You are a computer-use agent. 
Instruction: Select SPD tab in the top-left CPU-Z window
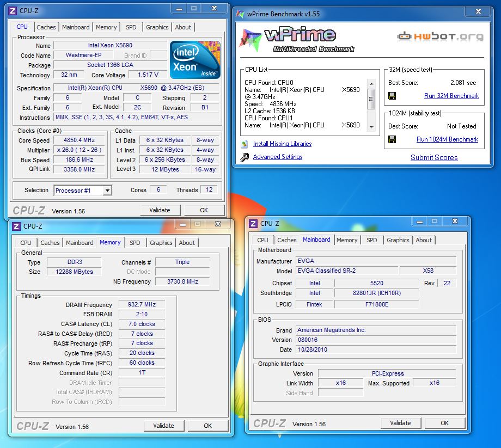[x=131, y=27]
